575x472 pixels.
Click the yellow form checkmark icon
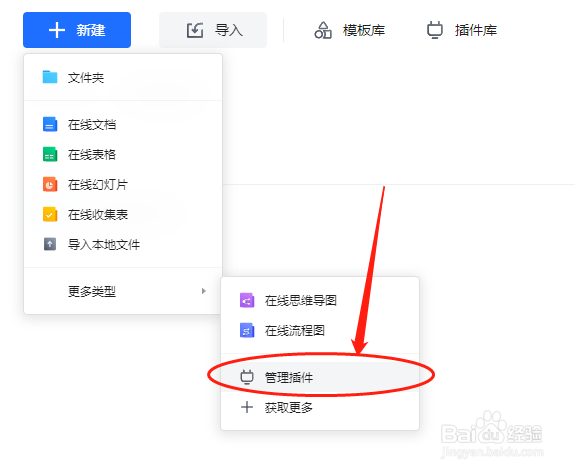[50, 215]
